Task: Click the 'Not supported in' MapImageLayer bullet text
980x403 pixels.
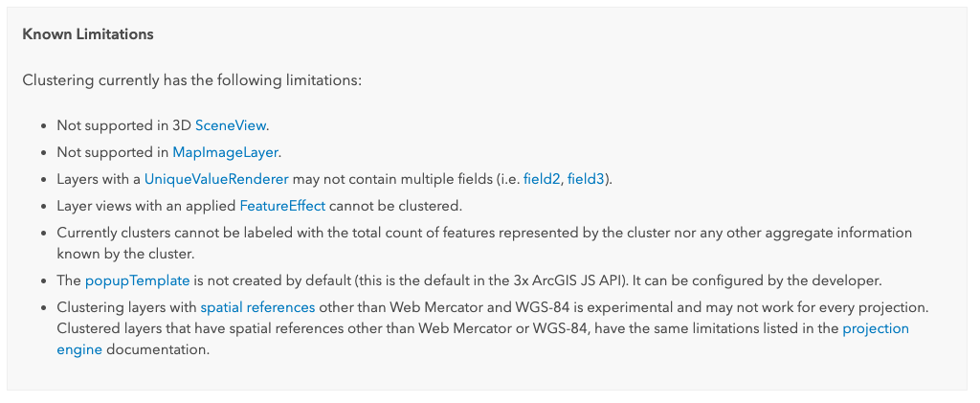Action: 113,152
